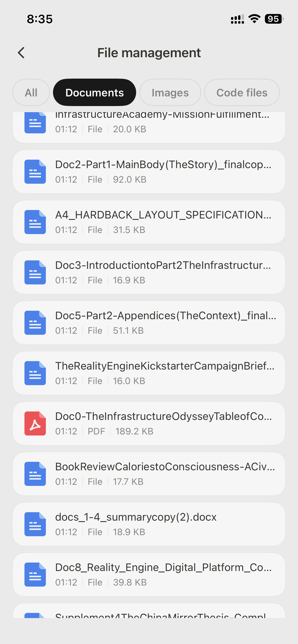Viewport: 298px width, 644px height.
Task: Switch to the All filter tab
Action: [x=31, y=93]
